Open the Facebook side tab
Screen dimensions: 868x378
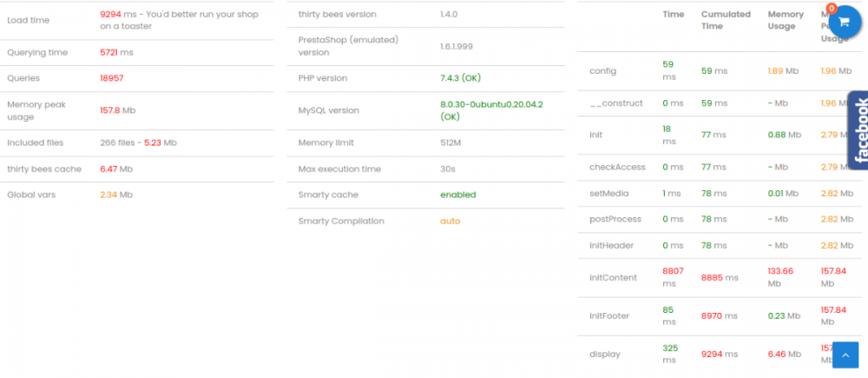[x=858, y=129]
